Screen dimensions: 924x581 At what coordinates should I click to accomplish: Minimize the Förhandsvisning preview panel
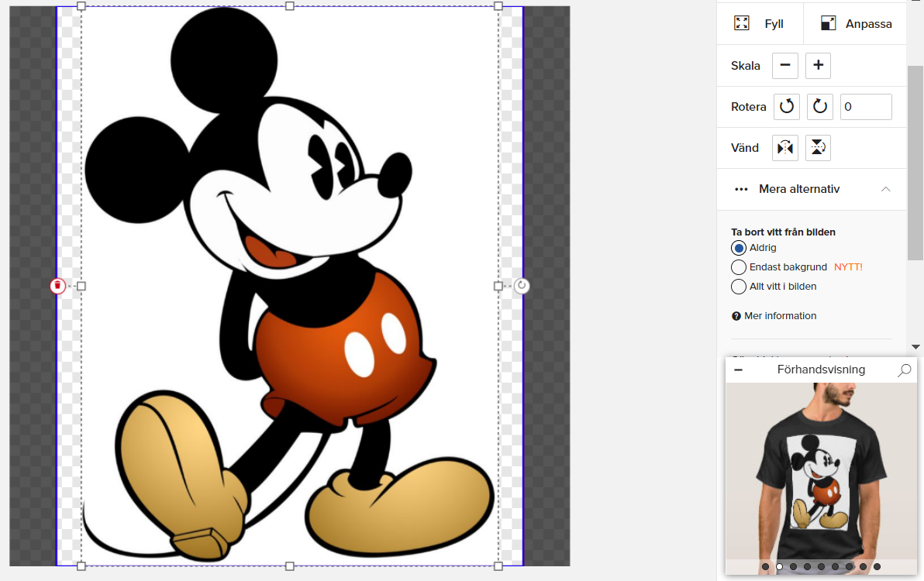pos(739,370)
